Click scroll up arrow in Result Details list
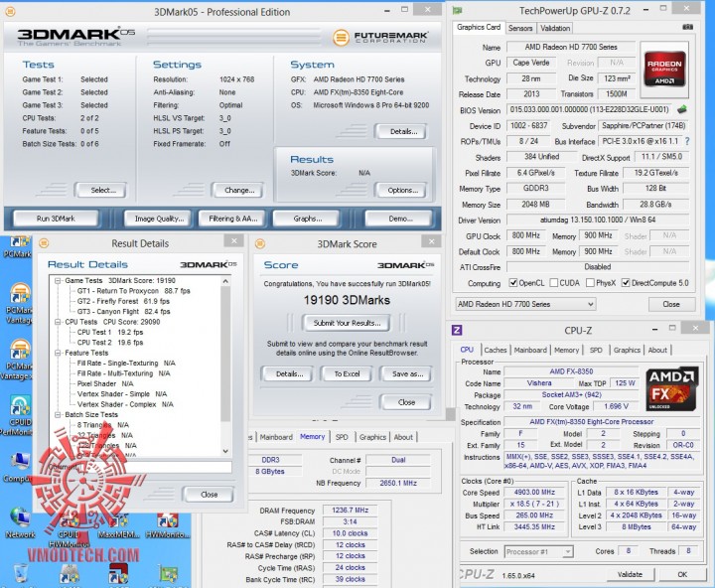 225,281
